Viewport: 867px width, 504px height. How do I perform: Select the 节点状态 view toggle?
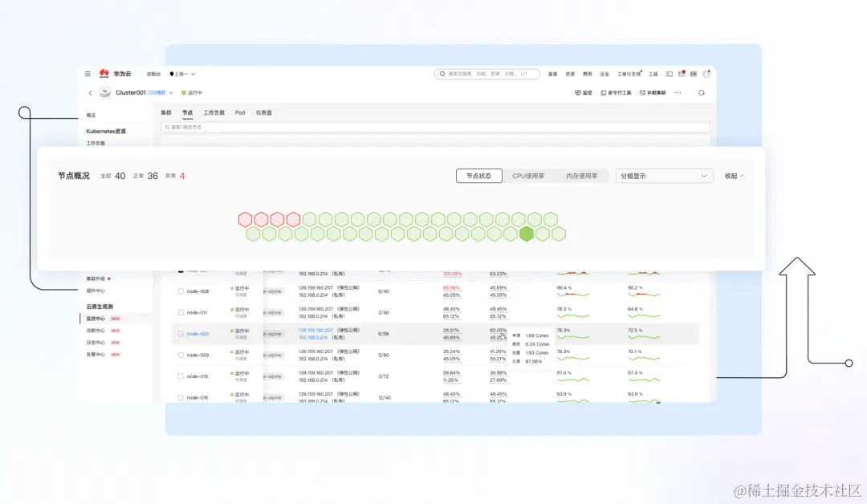(x=478, y=176)
